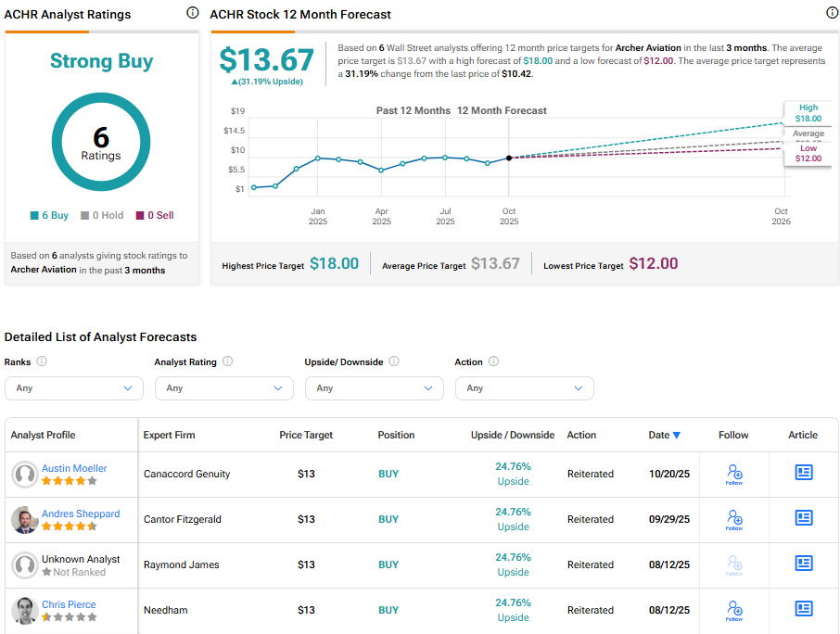Click the 12 Month Forecast info icon
The image size is (840, 634).
pyautogui.click(x=832, y=13)
